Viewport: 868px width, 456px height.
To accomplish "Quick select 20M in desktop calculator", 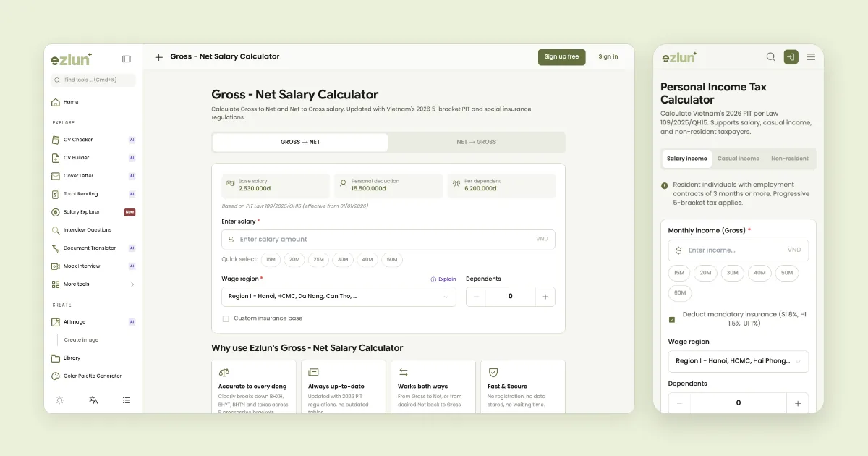I will pos(294,259).
